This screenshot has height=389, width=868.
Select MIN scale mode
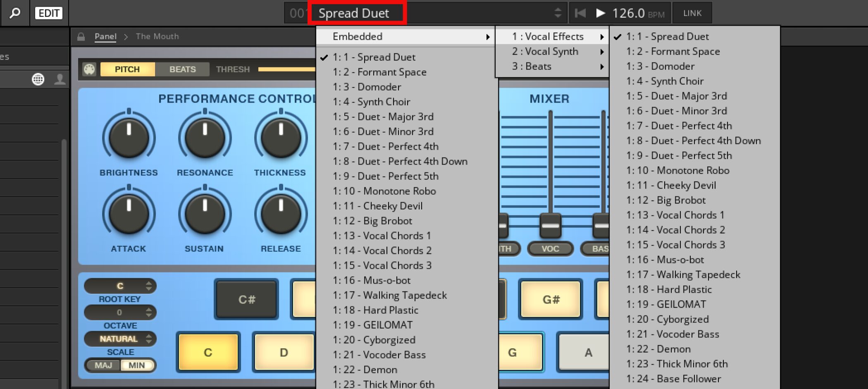pyautogui.click(x=137, y=365)
